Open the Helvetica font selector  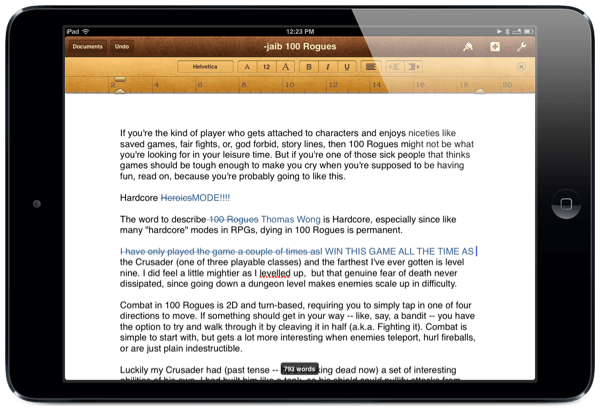coord(205,67)
